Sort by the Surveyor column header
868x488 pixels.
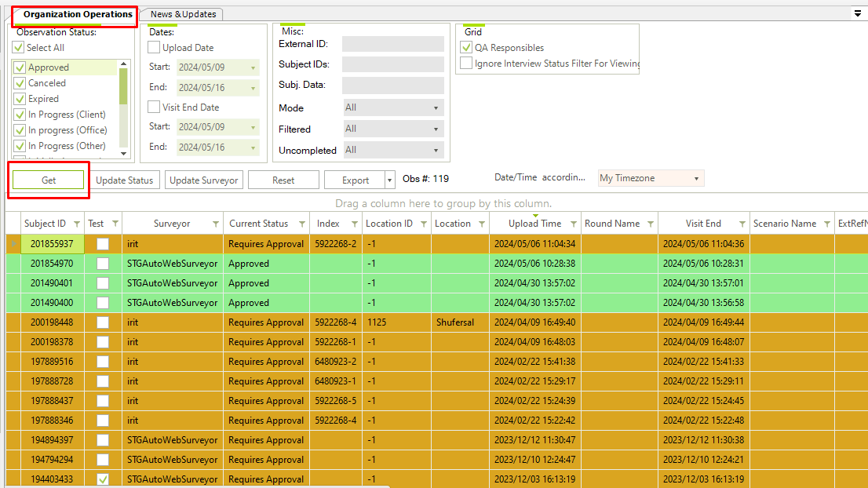[172, 224]
